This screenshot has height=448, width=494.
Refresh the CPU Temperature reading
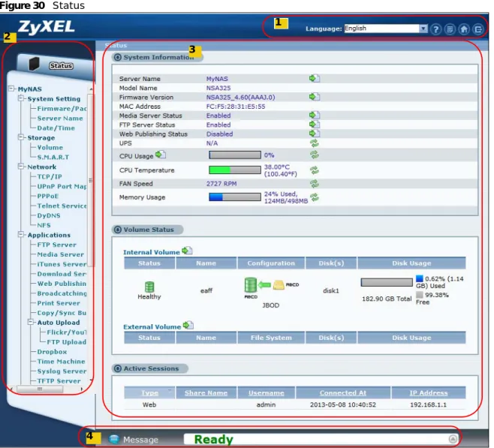(315, 170)
